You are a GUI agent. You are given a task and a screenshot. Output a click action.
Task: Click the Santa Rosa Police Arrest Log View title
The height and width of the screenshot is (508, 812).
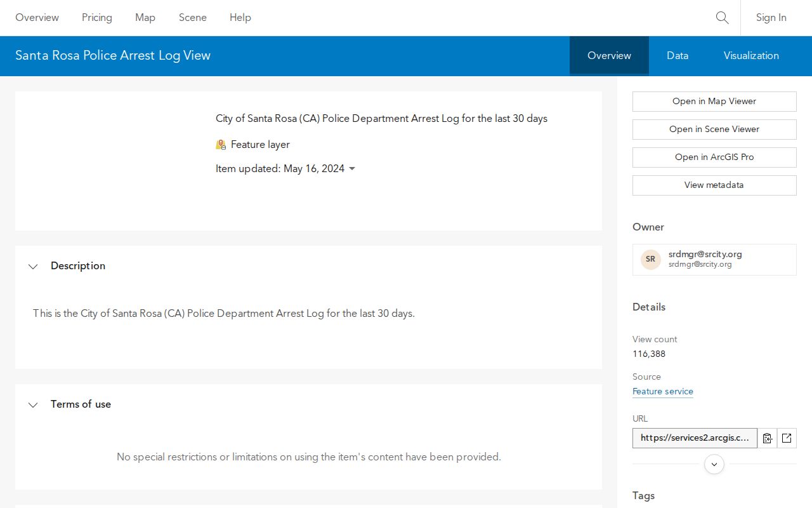pos(113,56)
